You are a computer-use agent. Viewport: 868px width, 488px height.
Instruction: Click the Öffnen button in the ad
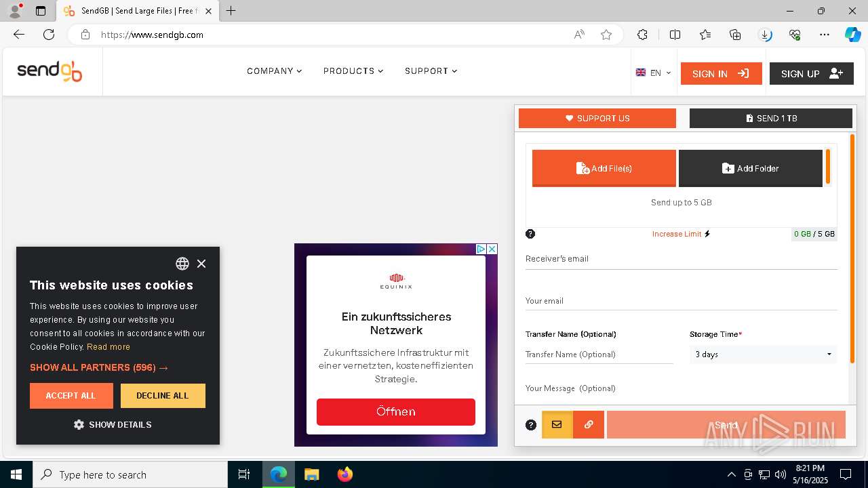point(396,412)
